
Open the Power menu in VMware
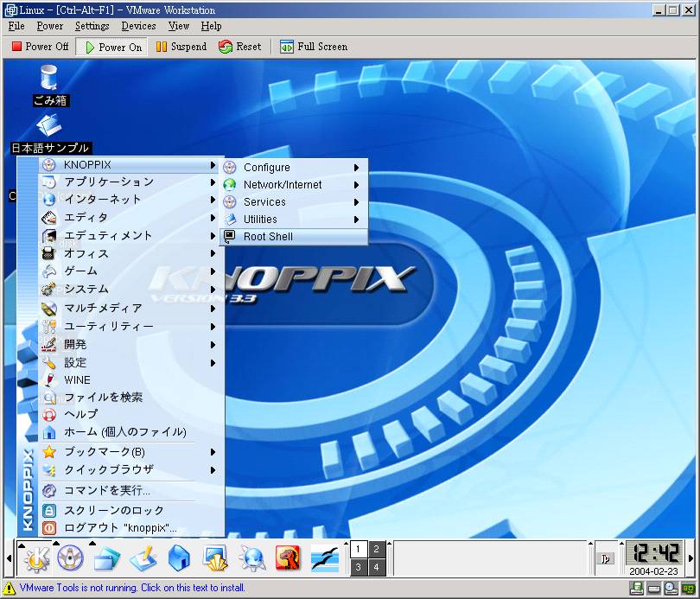click(49, 26)
